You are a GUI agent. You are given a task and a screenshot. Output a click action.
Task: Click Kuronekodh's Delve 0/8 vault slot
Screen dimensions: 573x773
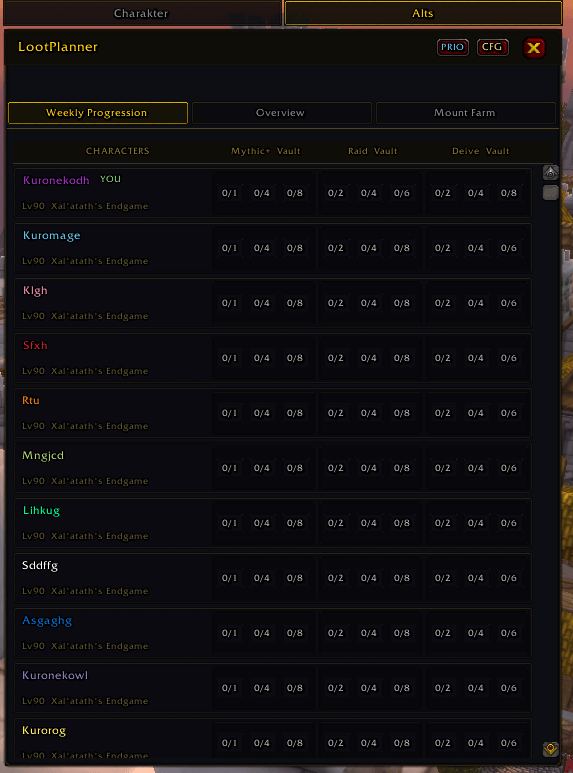(x=508, y=193)
